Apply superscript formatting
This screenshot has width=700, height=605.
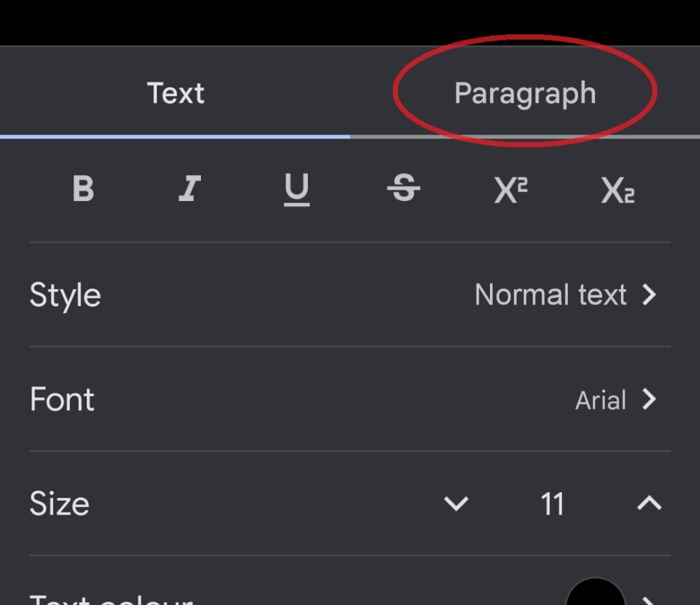coord(511,190)
